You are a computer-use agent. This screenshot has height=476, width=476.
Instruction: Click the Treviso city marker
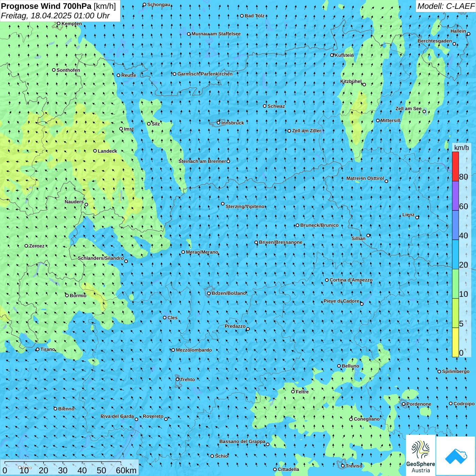(343, 466)
